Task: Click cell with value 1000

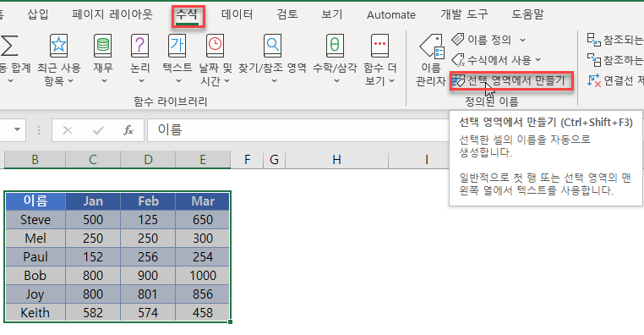Action: tap(203, 276)
